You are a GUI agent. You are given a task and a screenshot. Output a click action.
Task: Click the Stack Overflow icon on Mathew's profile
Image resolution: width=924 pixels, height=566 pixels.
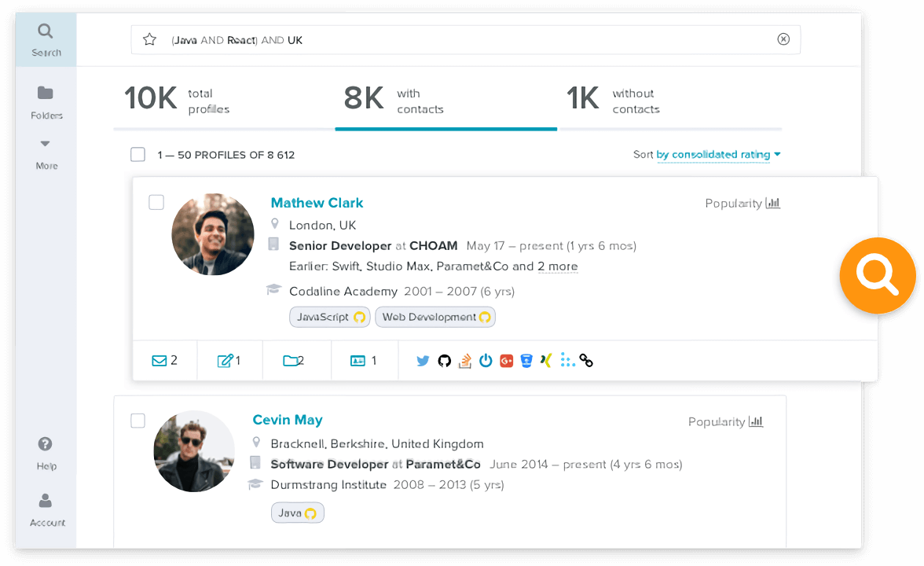pyautogui.click(x=464, y=360)
